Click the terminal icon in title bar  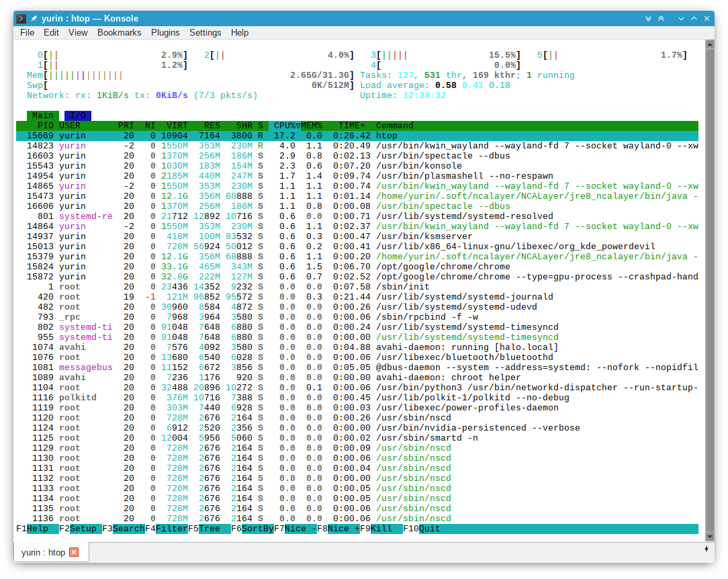(x=21, y=18)
